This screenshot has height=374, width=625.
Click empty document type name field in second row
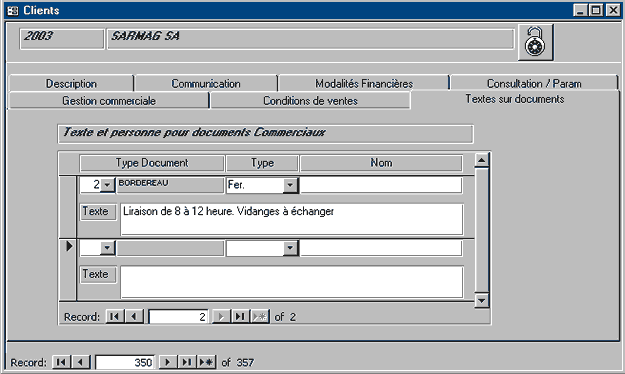tap(170, 248)
